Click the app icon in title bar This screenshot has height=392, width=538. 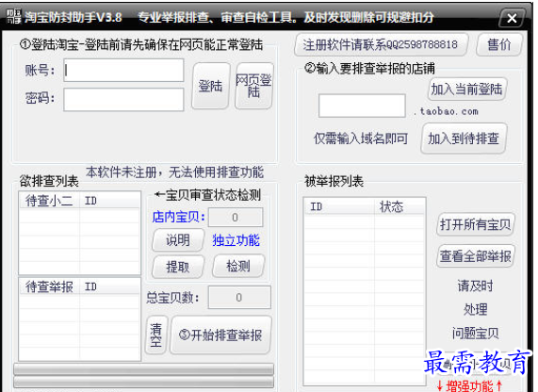click(14, 16)
